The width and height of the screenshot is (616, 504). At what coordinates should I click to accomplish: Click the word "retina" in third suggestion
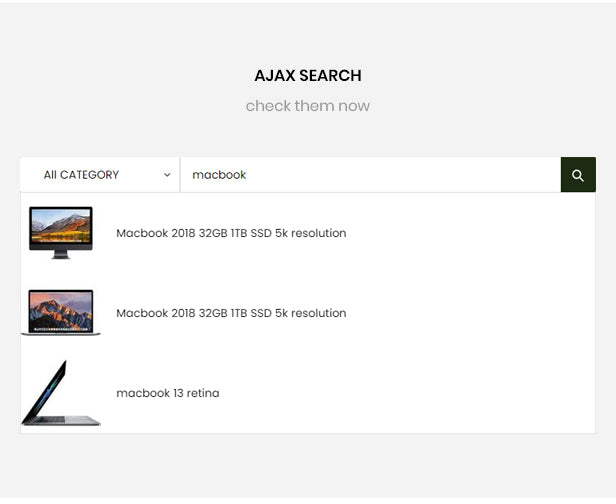pyautogui.click(x=203, y=393)
